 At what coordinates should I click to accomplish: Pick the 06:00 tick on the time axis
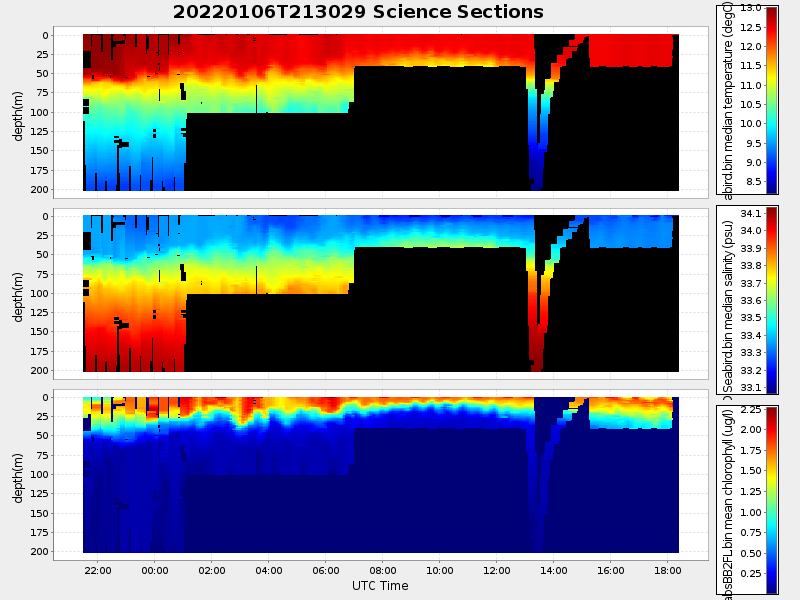pos(326,569)
